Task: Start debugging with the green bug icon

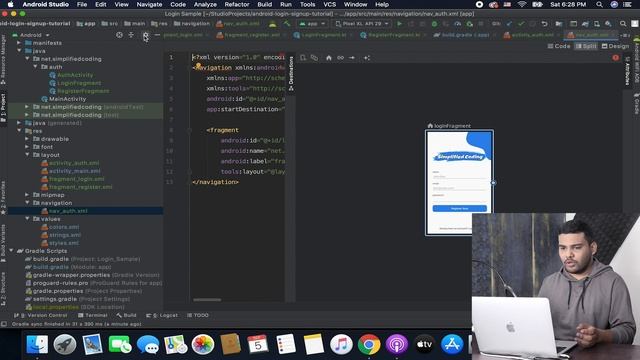Action: (x=434, y=24)
